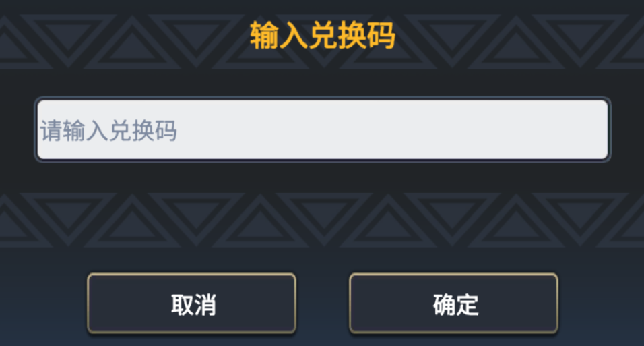Hit the left button labeled 取消
Screen dimensions: 644x346
click(x=192, y=304)
